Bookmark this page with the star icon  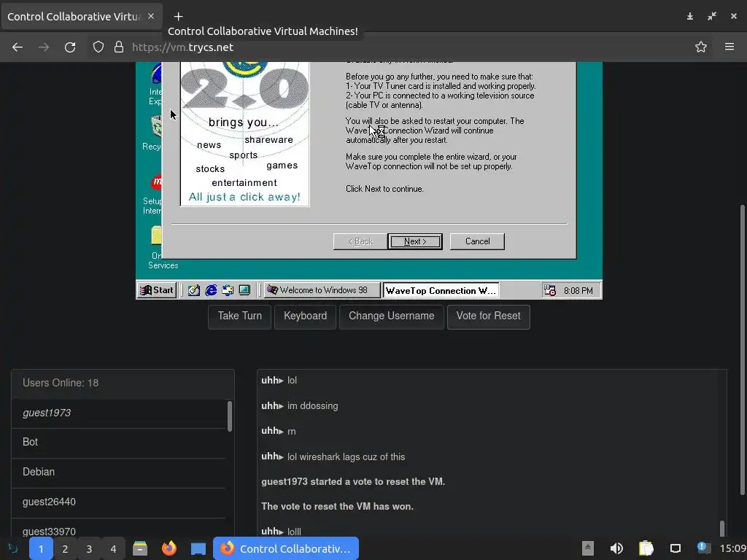click(x=701, y=47)
